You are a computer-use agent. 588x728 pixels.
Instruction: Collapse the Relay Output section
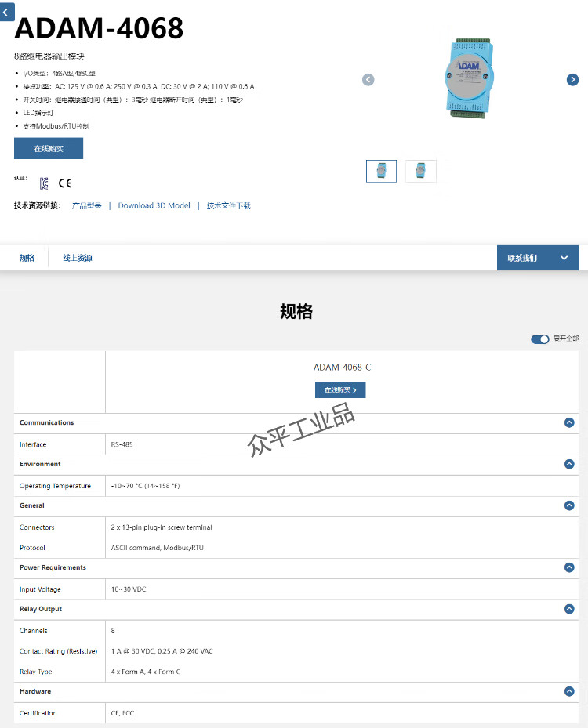click(569, 609)
